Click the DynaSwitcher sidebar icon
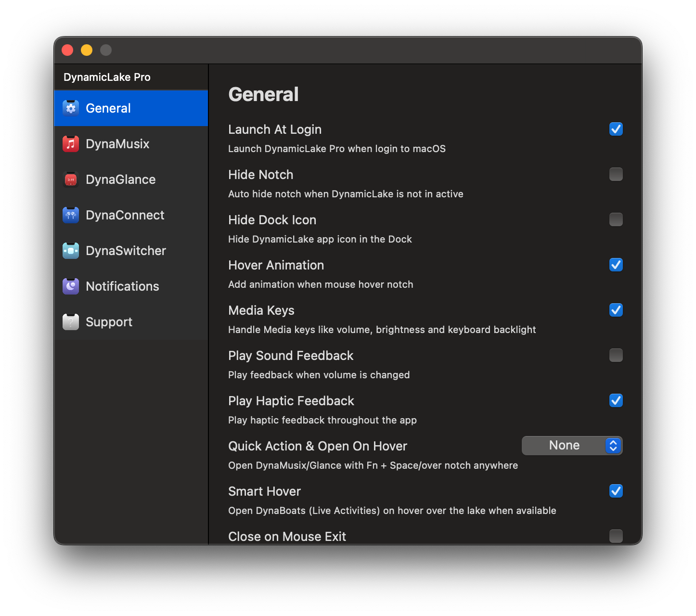 [71, 251]
